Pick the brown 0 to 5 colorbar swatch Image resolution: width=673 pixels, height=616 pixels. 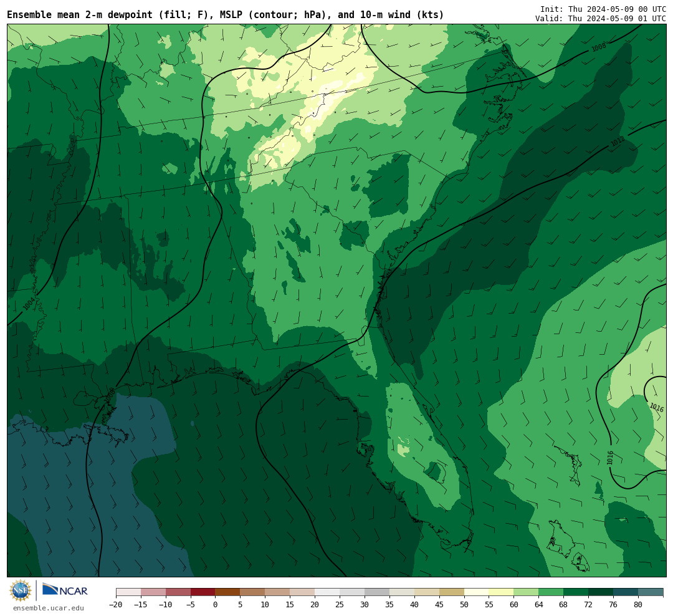(227, 592)
